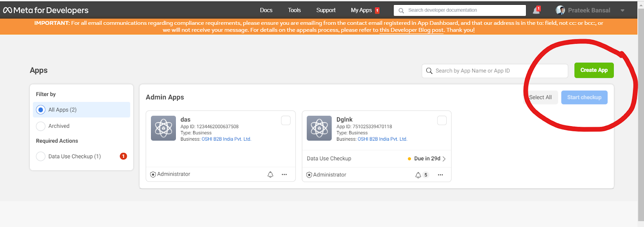Focus Search by App Name or App ID field
This screenshot has height=227, width=644.
[495, 71]
